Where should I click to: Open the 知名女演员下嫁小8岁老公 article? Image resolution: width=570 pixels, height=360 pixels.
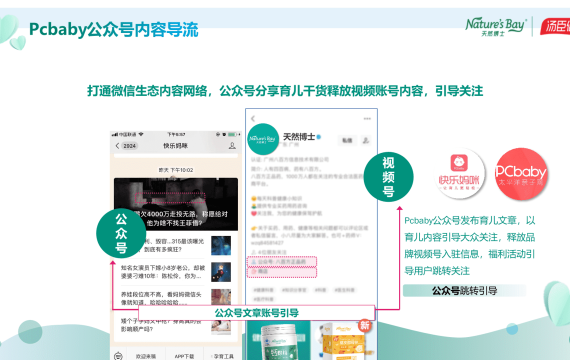click(176, 272)
